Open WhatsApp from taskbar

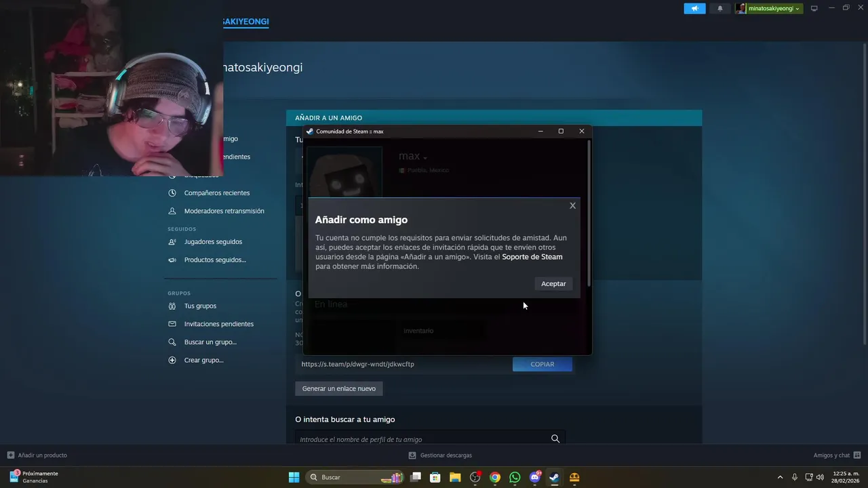tap(515, 477)
